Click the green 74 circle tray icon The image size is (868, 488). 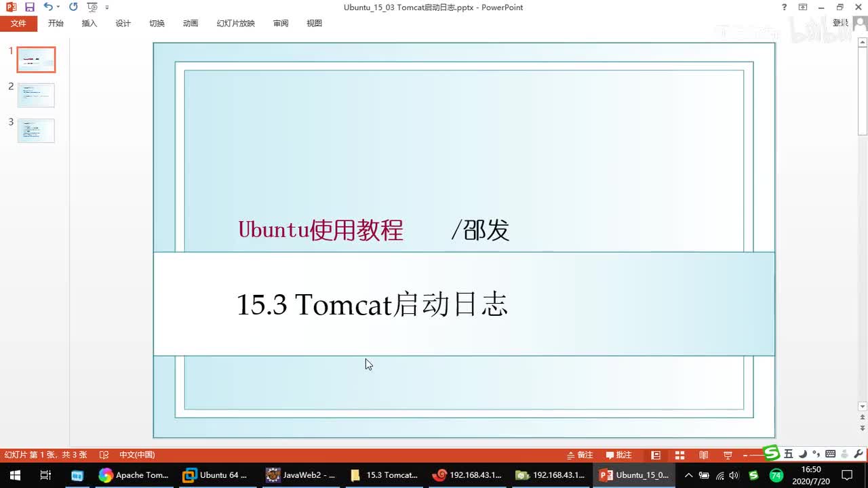pyautogui.click(x=776, y=475)
